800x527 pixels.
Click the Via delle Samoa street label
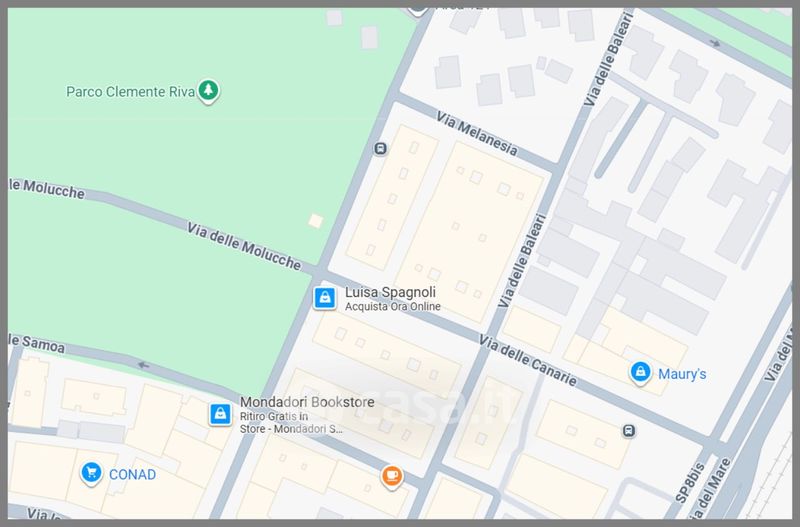36,340
